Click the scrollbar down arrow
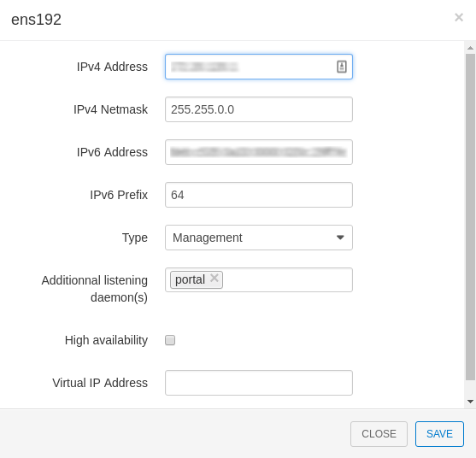The height and width of the screenshot is (458, 476). point(470,402)
